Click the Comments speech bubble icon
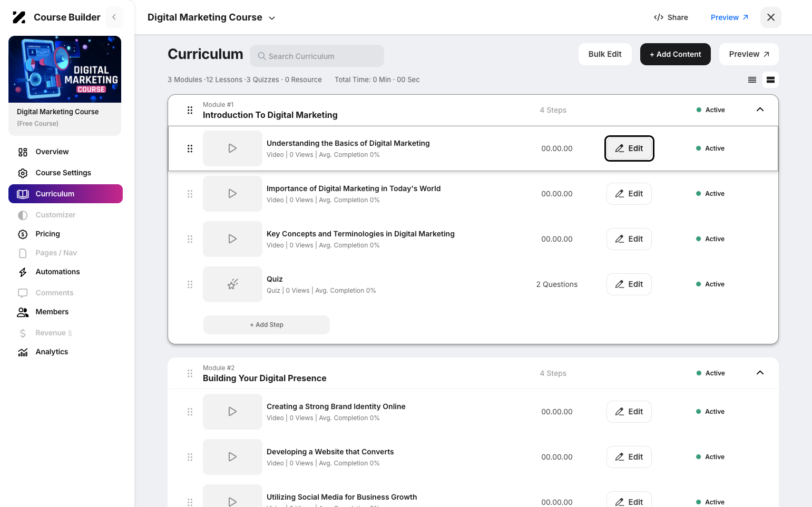This screenshot has height=507, width=812. click(x=23, y=293)
